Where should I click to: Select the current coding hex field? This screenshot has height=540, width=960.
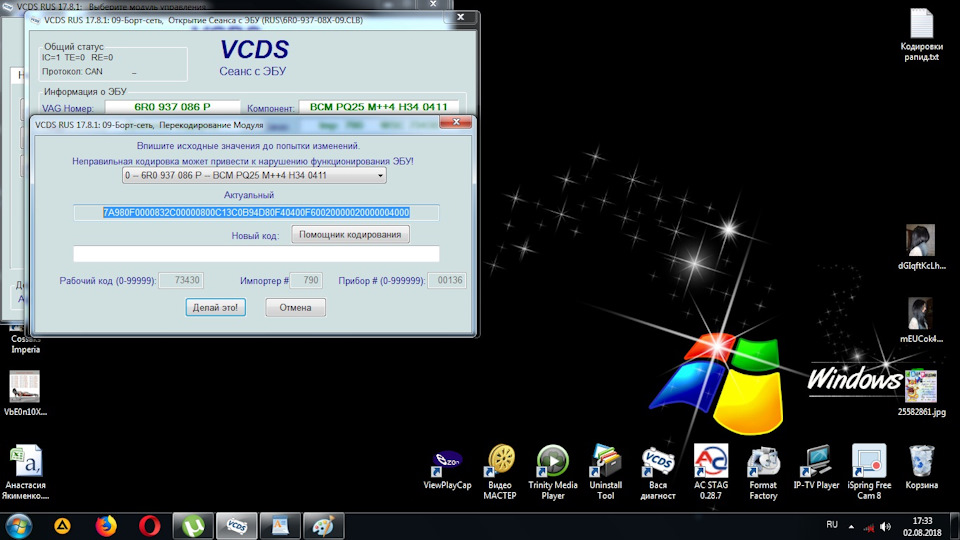256,212
